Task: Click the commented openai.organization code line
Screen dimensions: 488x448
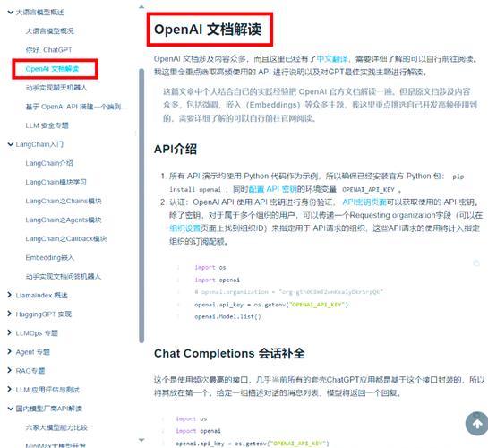Action: point(288,292)
